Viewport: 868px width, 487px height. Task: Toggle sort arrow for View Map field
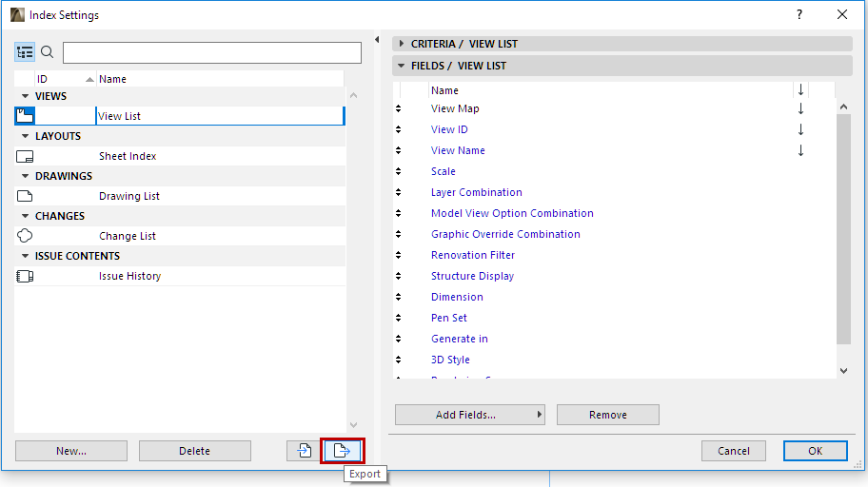800,108
